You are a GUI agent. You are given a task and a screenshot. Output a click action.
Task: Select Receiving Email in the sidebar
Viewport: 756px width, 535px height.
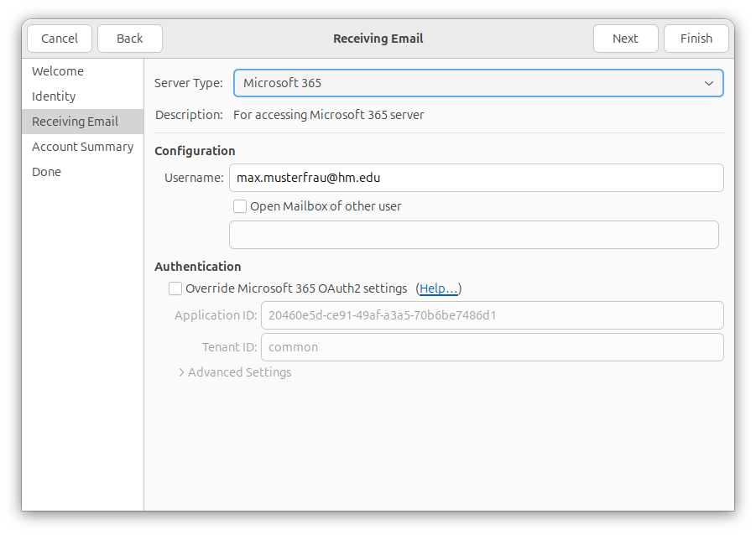point(82,122)
